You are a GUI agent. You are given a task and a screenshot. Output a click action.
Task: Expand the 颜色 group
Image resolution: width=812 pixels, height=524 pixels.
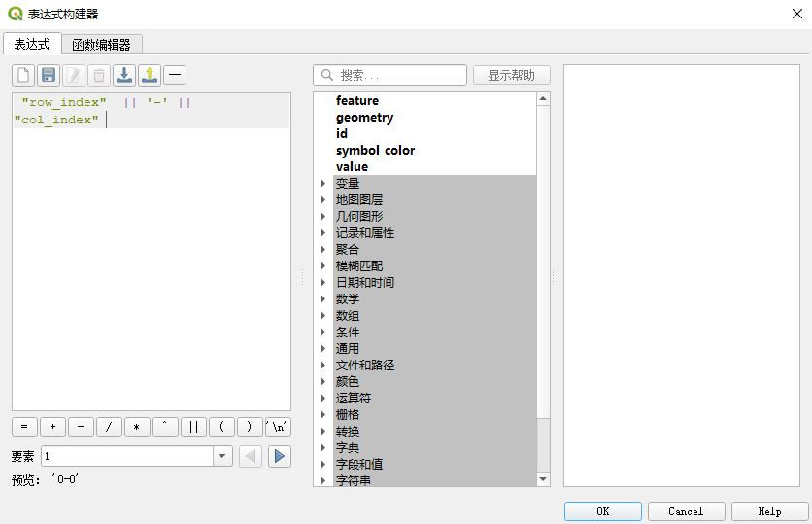323,381
